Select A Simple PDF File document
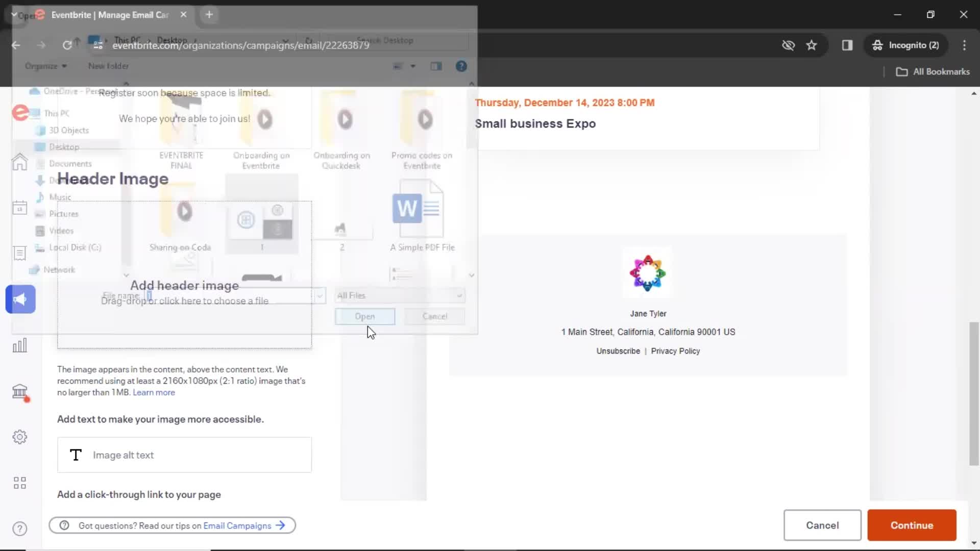Viewport: 980px width, 551px height. click(x=422, y=216)
